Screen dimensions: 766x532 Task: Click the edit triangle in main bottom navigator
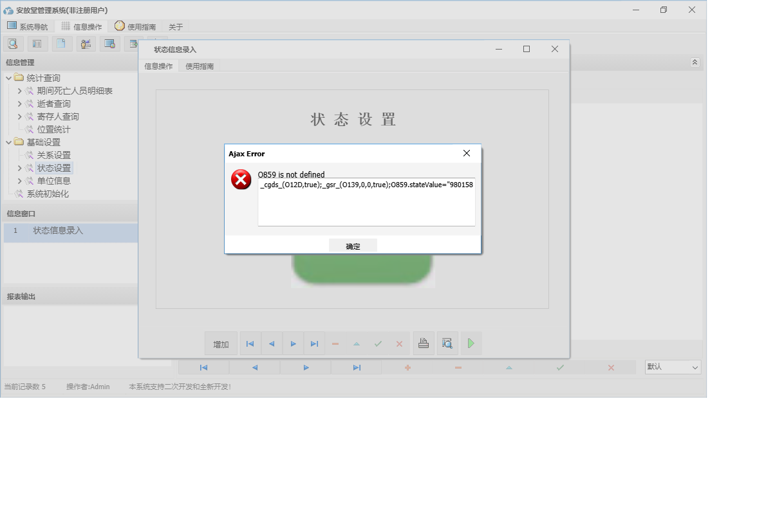tap(509, 367)
